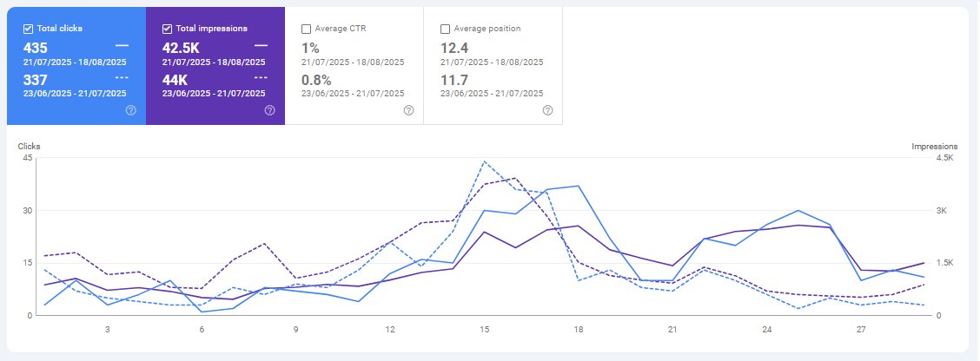980x361 pixels.
Task: Click day 3 on the x-axis
Action: (x=108, y=329)
